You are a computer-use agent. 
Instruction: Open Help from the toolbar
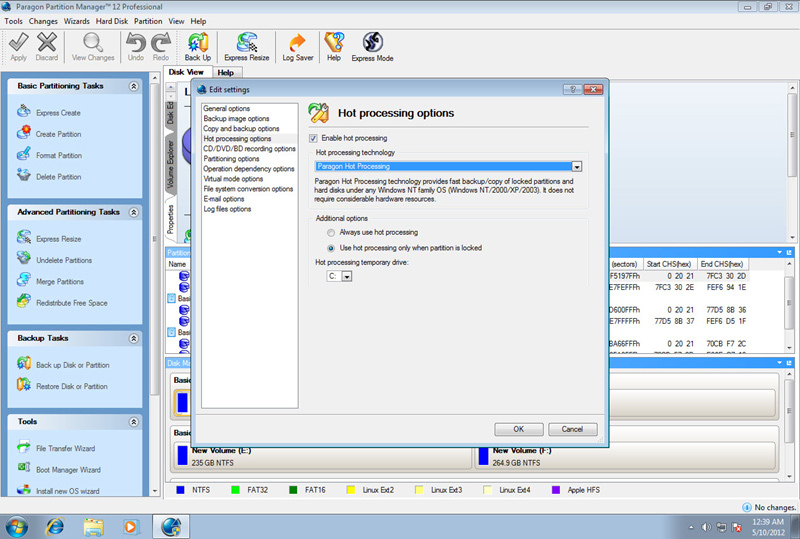[334, 47]
